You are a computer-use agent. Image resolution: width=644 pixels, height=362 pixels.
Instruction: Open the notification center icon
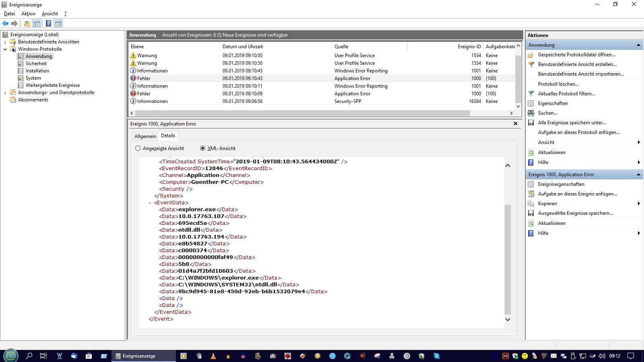[631, 356]
